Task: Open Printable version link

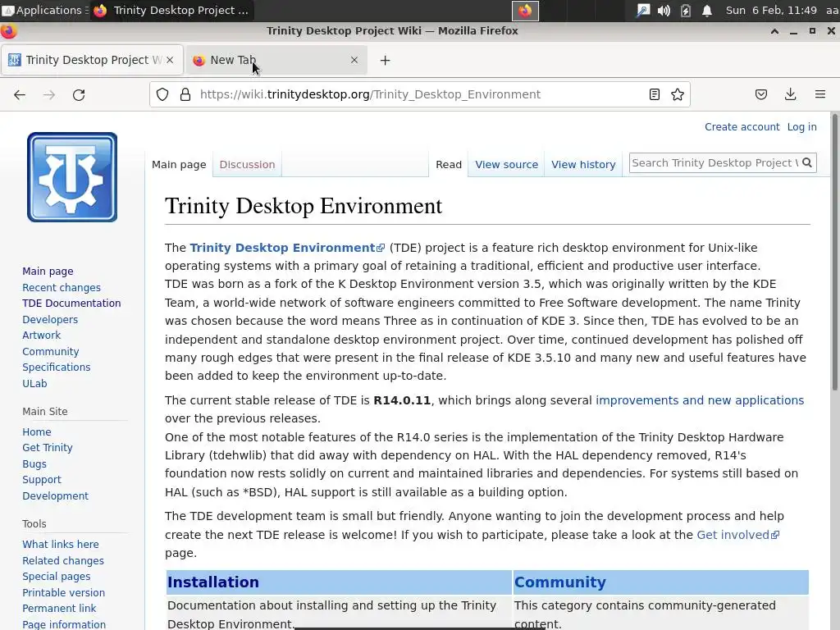Action: 64,592
